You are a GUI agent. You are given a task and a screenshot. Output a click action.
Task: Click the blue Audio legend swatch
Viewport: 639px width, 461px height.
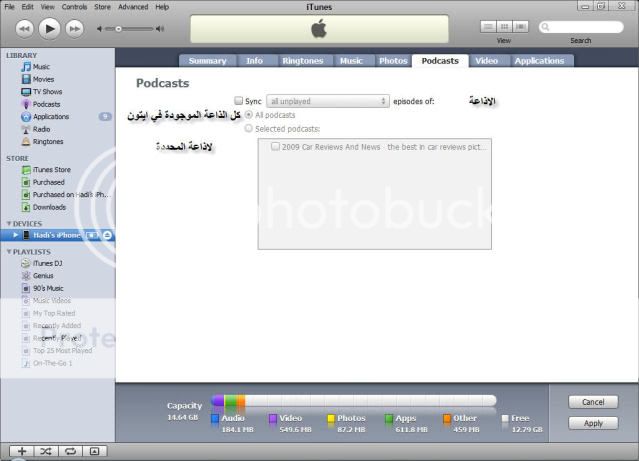pyautogui.click(x=215, y=418)
